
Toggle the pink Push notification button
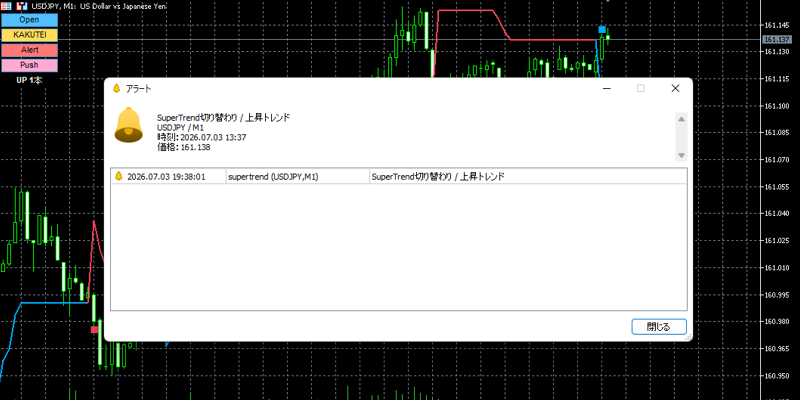coord(29,65)
